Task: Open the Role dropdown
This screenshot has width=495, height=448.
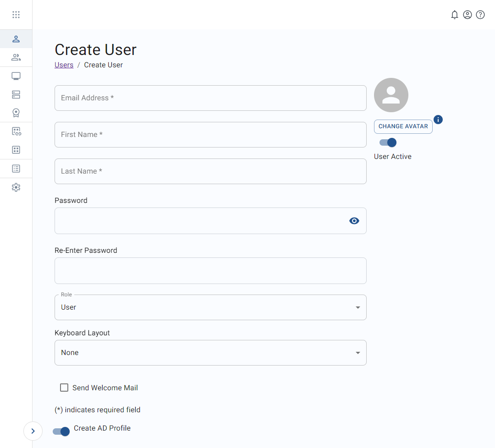Action: click(210, 307)
